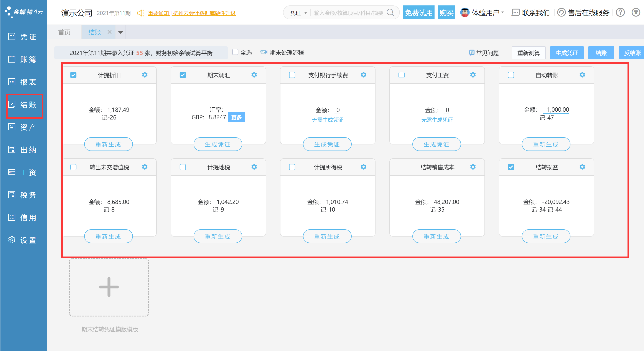Click the announcement speaker icon

click(141, 13)
